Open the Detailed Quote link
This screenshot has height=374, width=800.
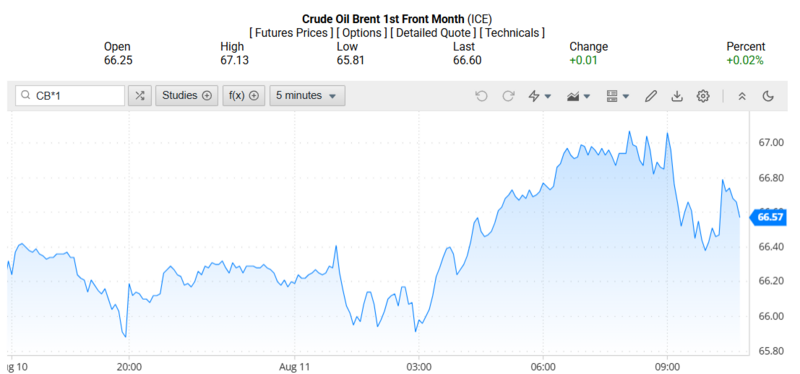coord(433,33)
